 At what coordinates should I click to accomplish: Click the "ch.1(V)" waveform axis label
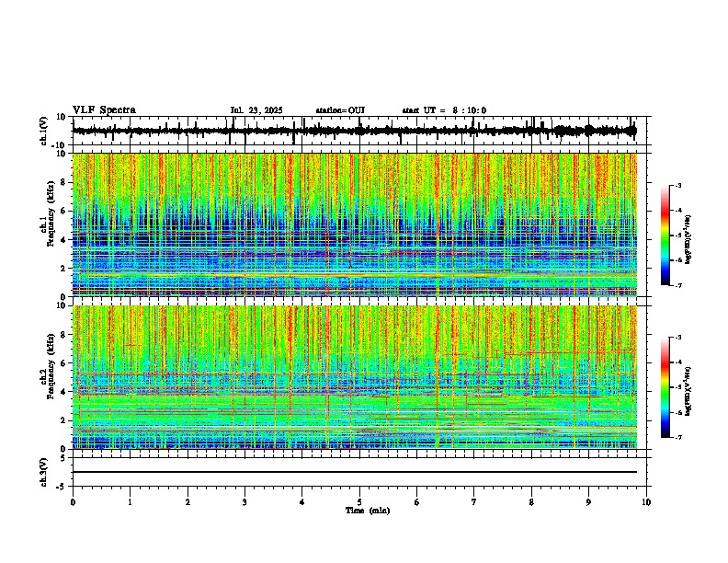(44, 131)
